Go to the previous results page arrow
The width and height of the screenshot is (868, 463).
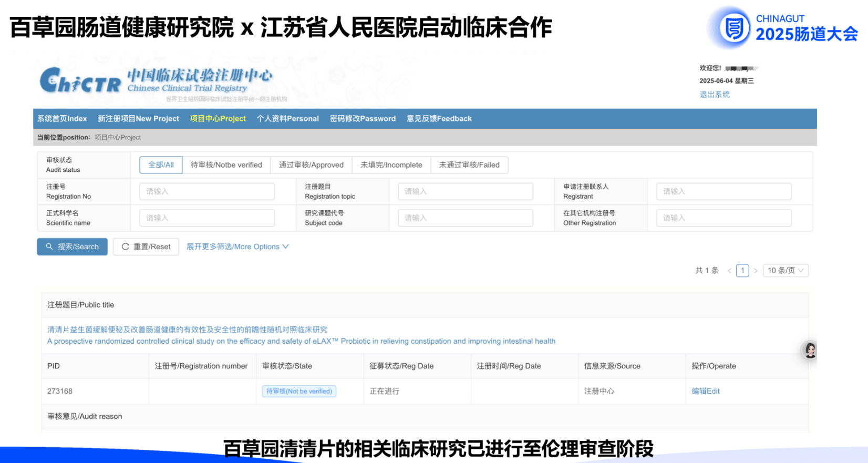click(729, 271)
